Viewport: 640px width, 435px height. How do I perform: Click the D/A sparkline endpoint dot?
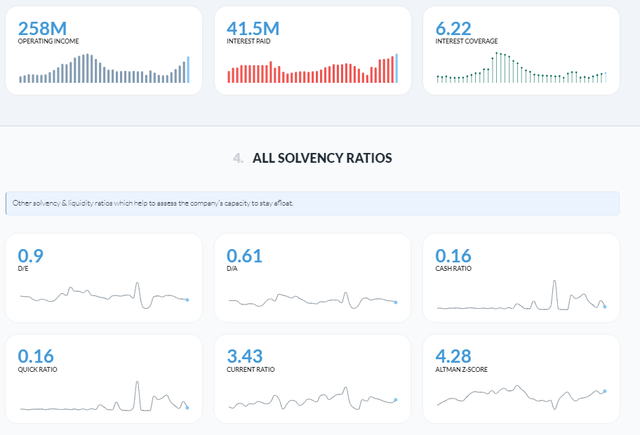point(396,301)
